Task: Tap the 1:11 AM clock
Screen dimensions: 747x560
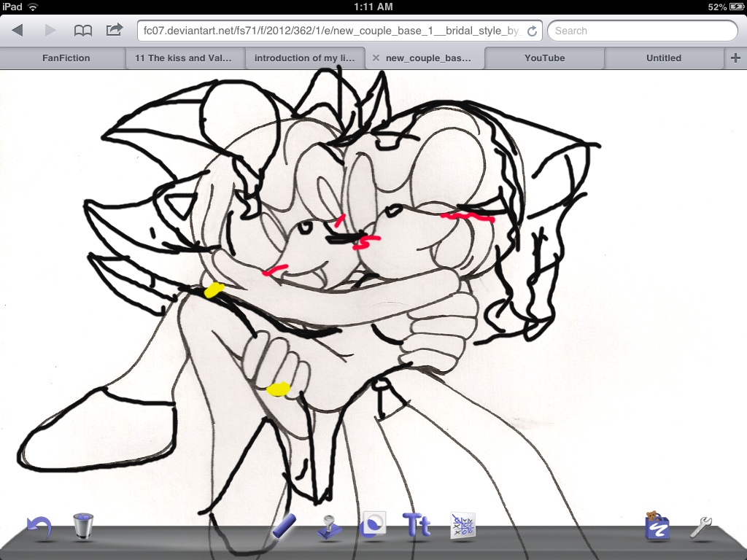Action: click(373, 7)
